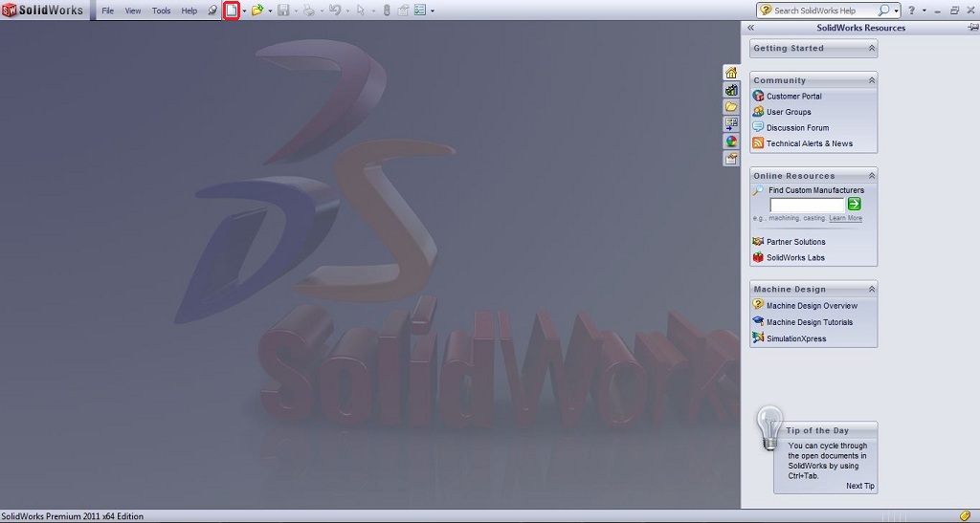This screenshot has width=980, height=523.
Task: Open the View menu
Action: [132, 11]
